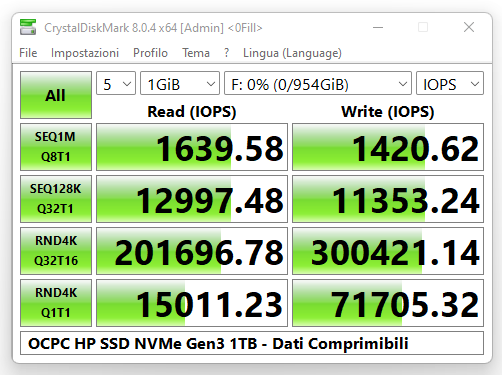Expand the 1GiB test size dropdown
This screenshot has height=375, width=502.
[180, 83]
